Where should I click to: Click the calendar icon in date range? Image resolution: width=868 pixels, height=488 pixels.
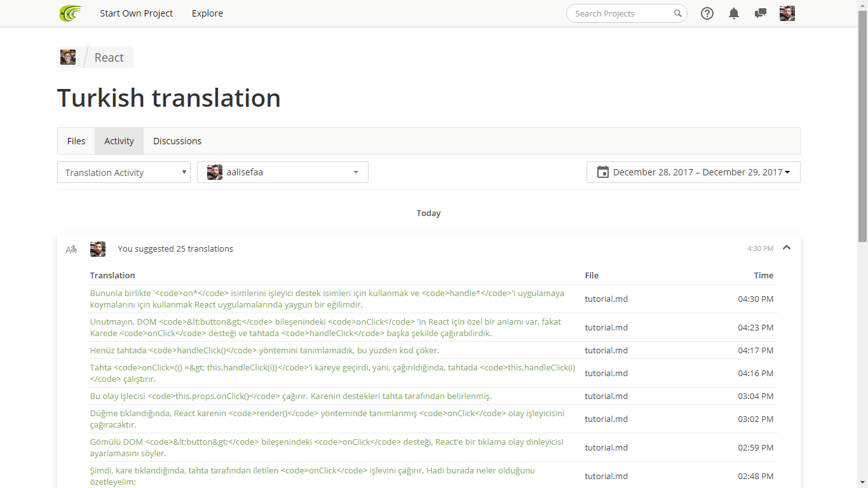[x=603, y=172]
